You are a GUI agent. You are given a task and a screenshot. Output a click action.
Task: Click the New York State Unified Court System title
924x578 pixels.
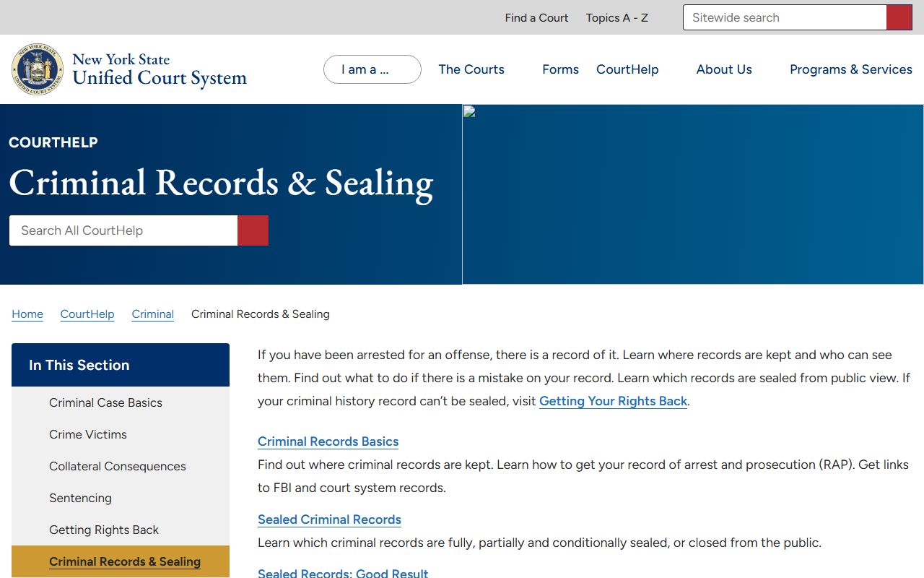160,69
